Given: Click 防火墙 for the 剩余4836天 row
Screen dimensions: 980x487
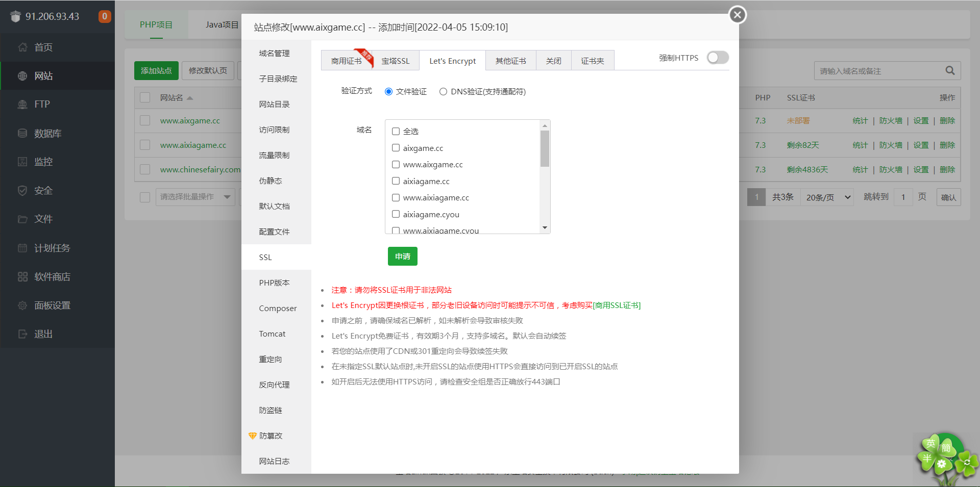Looking at the screenshot, I should click(891, 169).
